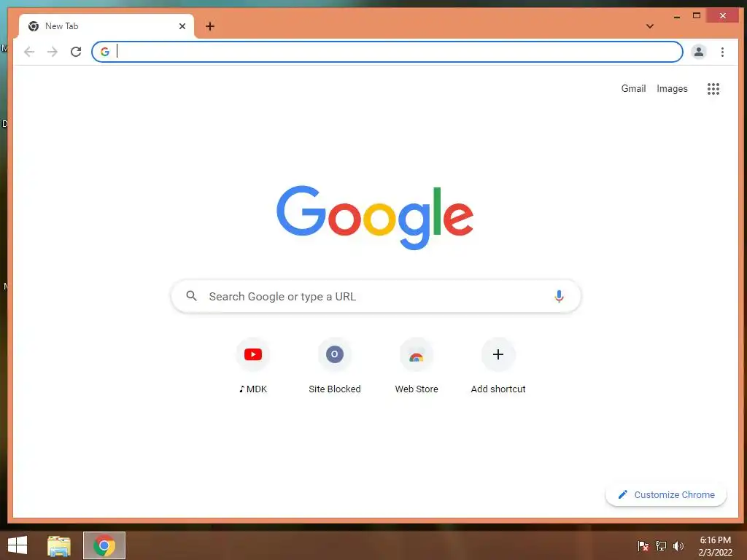
Task: Select the New Tab tab
Action: pyautogui.click(x=107, y=26)
